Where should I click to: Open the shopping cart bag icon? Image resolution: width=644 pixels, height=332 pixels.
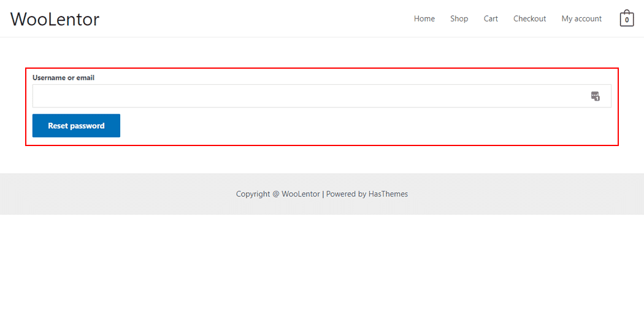(626, 18)
